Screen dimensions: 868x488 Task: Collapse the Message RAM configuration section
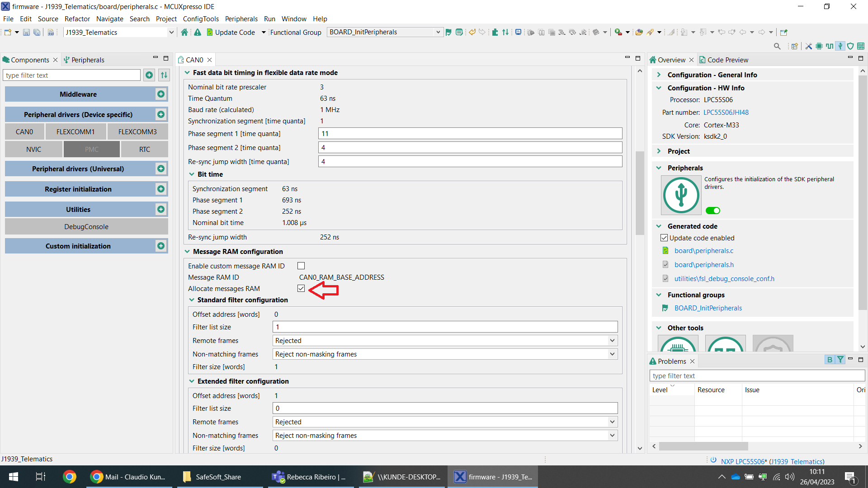187,252
